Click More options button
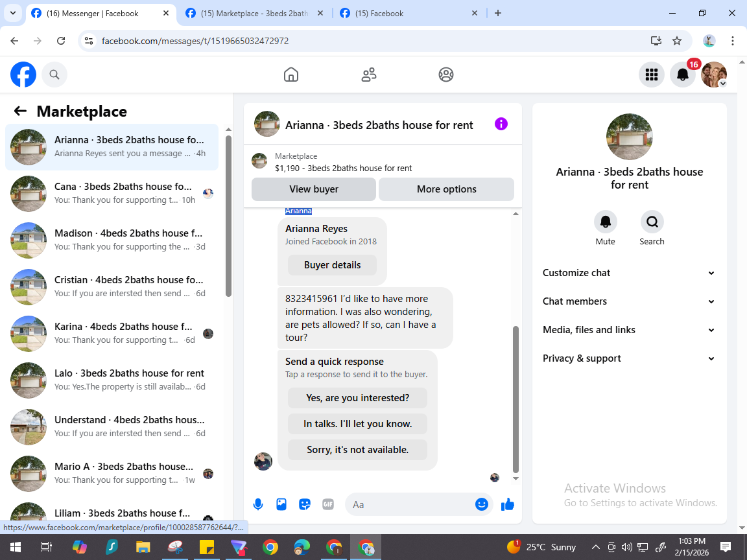747x560 pixels. click(x=446, y=189)
